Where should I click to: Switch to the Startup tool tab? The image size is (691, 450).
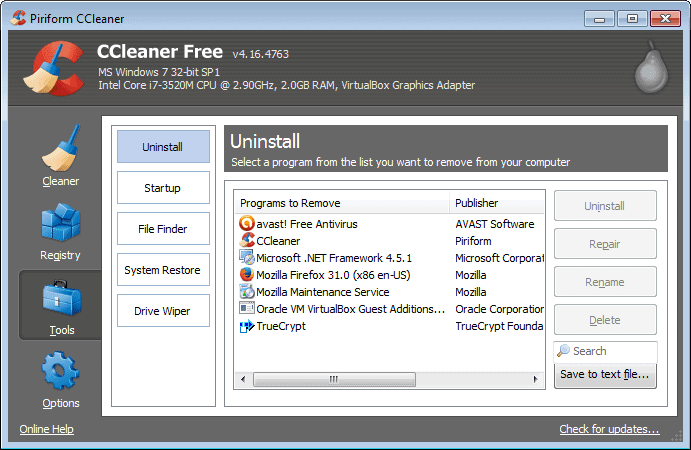[x=163, y=188]
